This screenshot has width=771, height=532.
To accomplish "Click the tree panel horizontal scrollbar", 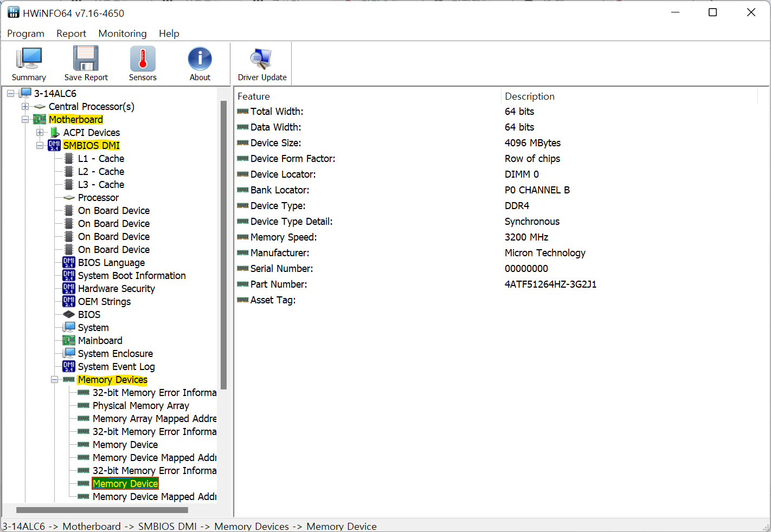I will point(102,510).
